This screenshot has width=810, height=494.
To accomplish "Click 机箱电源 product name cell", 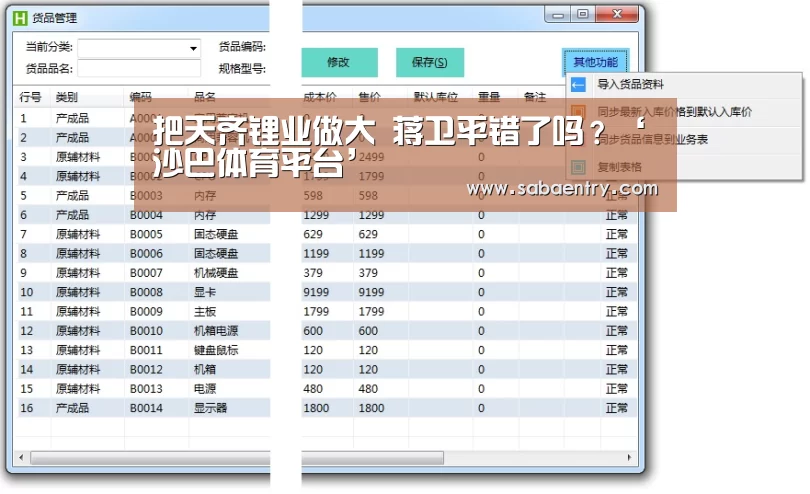I will [216, 331].
